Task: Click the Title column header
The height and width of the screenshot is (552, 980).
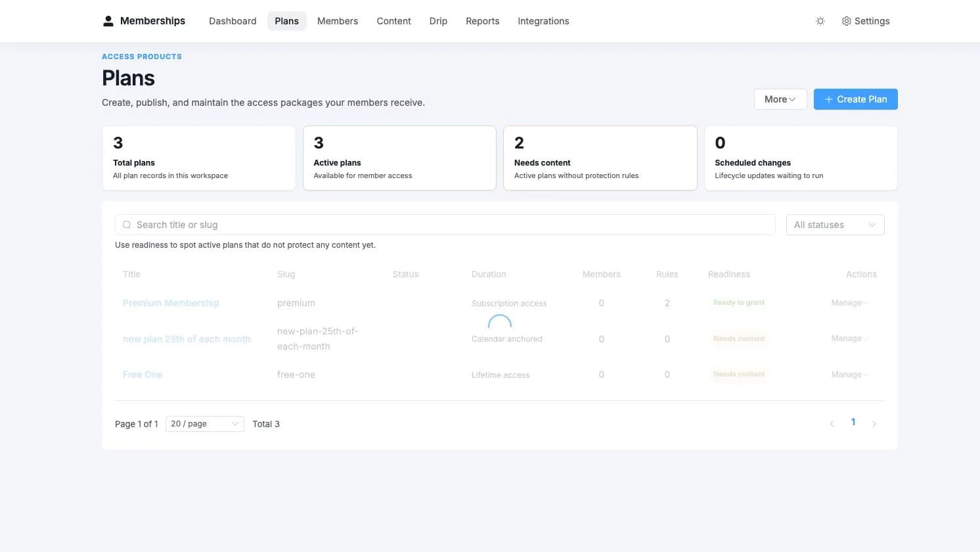Action: pos(131,274)
